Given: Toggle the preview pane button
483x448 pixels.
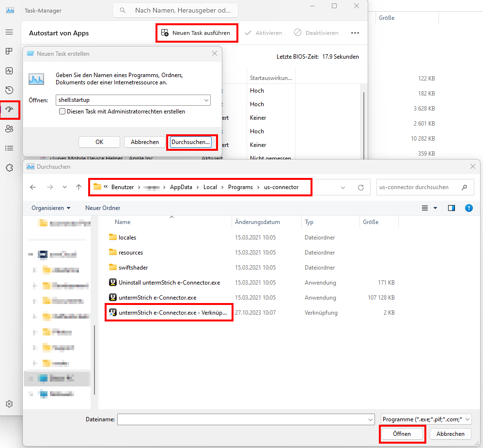Looking at the screenshot, I should pos(452,208).
